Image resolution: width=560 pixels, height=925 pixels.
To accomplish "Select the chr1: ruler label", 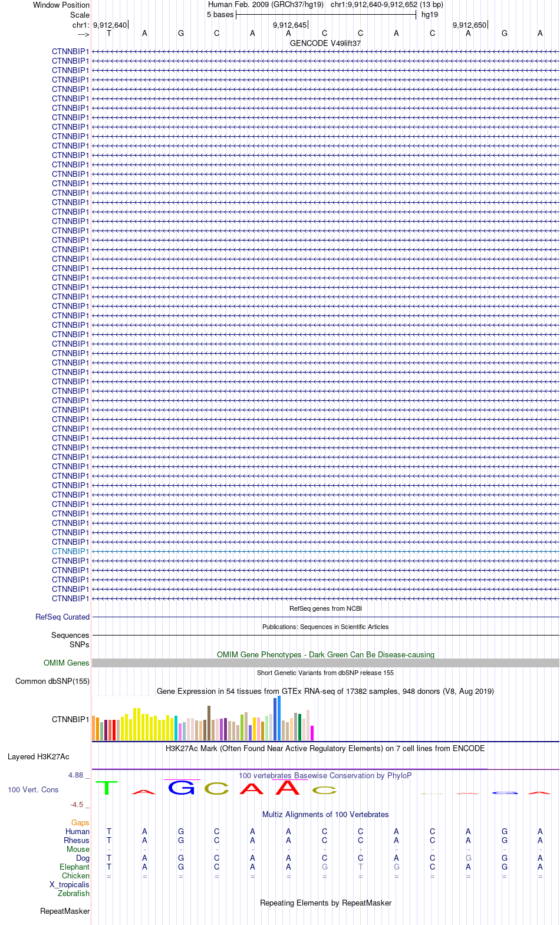I will coord(81,25).
